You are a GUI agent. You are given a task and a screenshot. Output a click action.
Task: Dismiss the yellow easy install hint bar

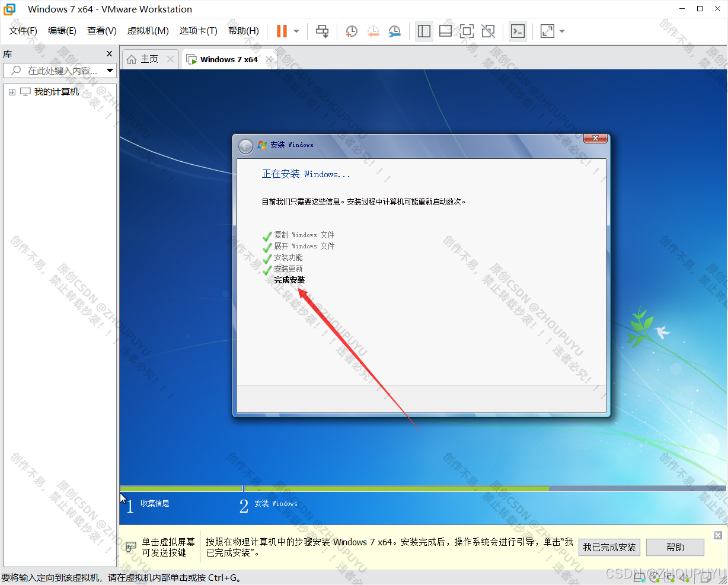pos(718,535)
